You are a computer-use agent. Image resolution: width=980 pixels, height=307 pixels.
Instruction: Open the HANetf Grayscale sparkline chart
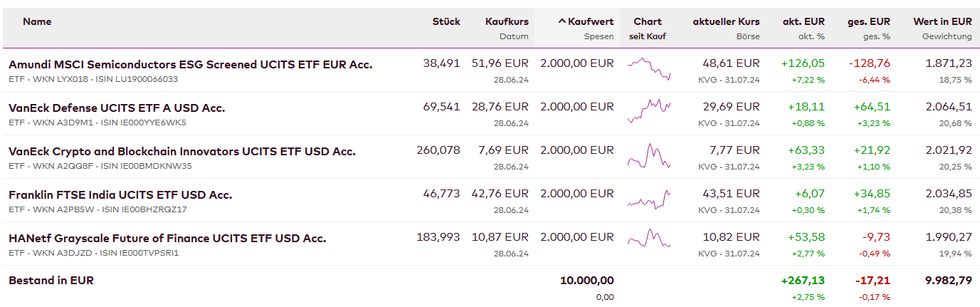pyautogui.click(x=648, y=239)
